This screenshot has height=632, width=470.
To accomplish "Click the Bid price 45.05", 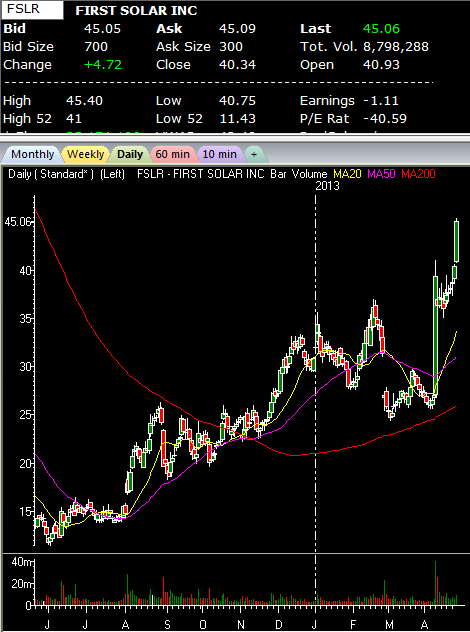I will click(x=102, y=29).
